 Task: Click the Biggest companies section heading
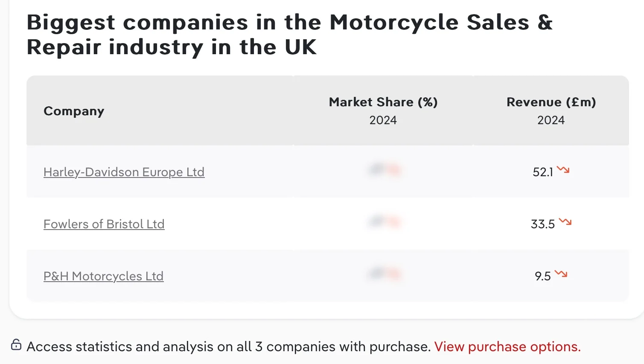pyautogui.click(x=289, y=35)
